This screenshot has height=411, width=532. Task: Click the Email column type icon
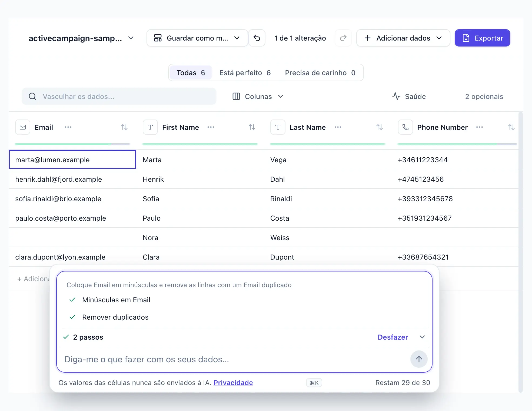pos(23,127)
